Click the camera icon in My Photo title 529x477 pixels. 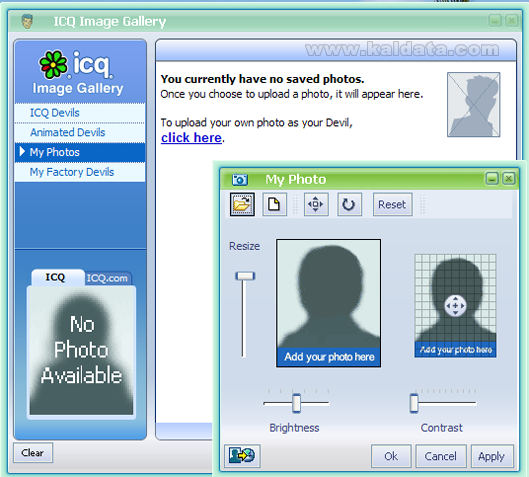(x=240, y=179)
